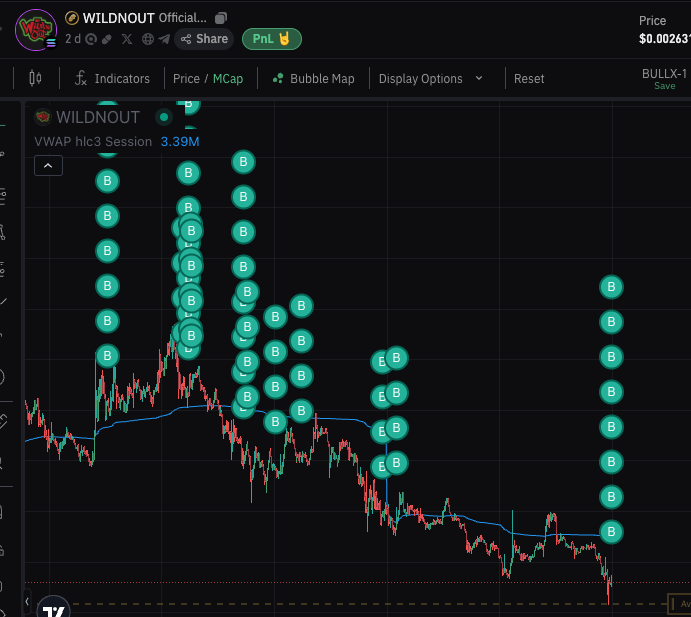Click the truncated Official... token name
691x617 pixels.
(x=182, y=18)
